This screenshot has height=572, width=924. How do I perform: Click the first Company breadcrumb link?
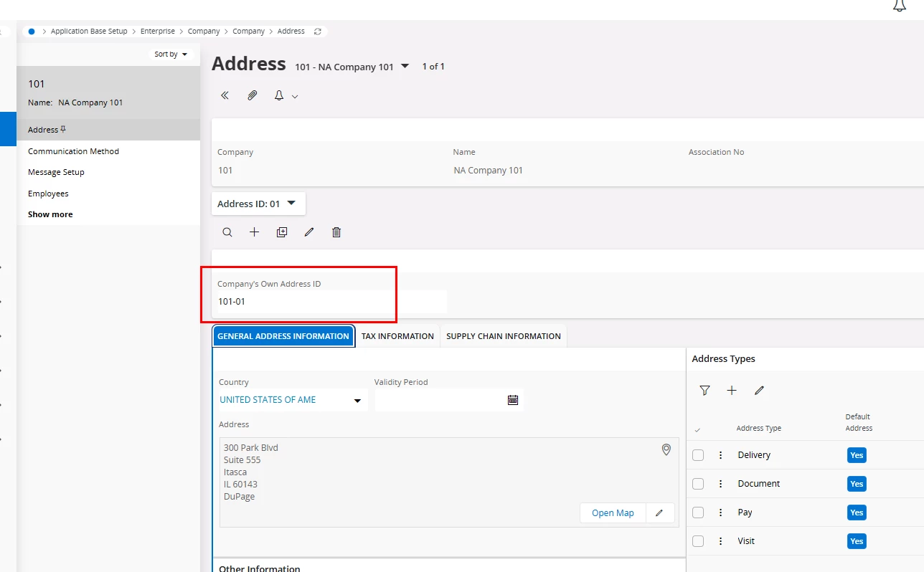tap(204, 32)
